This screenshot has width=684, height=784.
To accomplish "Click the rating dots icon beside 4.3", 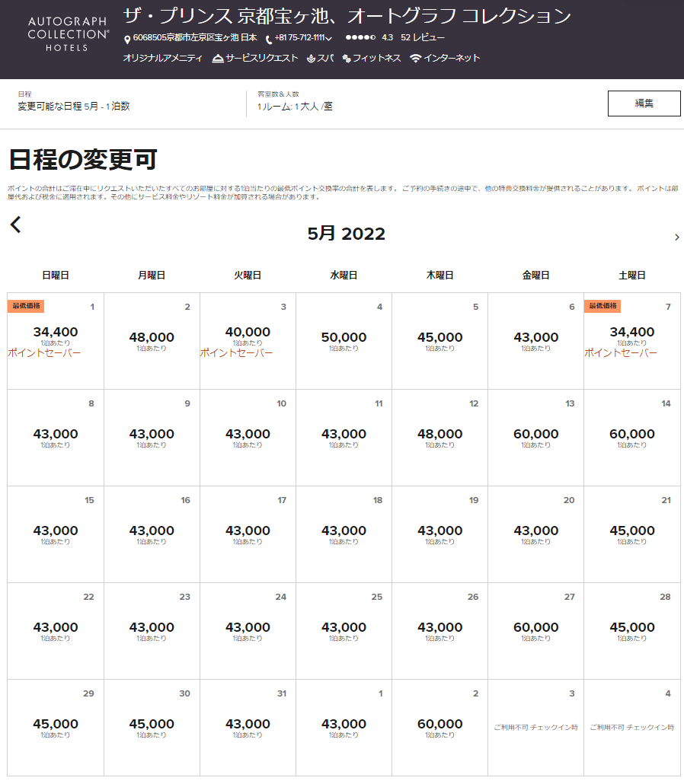I will (360, 37).
